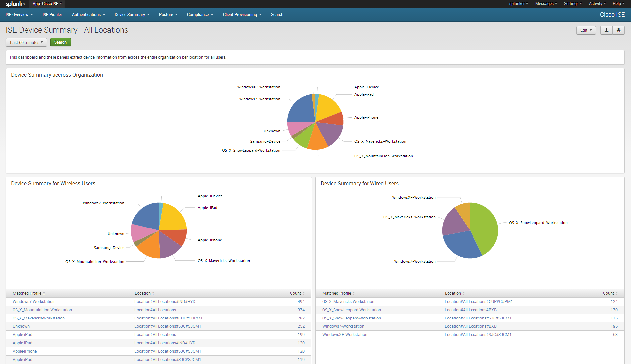
Task: Open the Messages dropdown
Action: (x=546, y=4)
